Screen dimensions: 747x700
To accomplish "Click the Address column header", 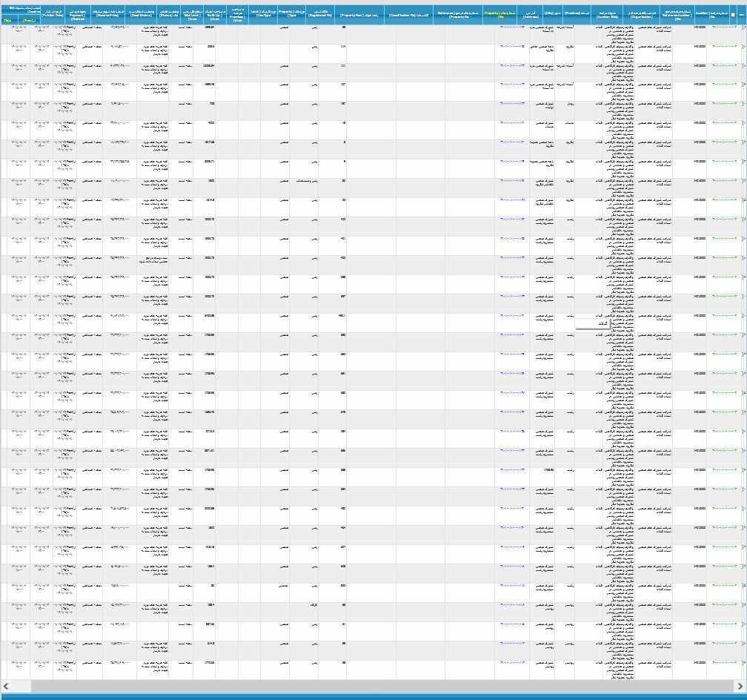I will click(530, 15).
